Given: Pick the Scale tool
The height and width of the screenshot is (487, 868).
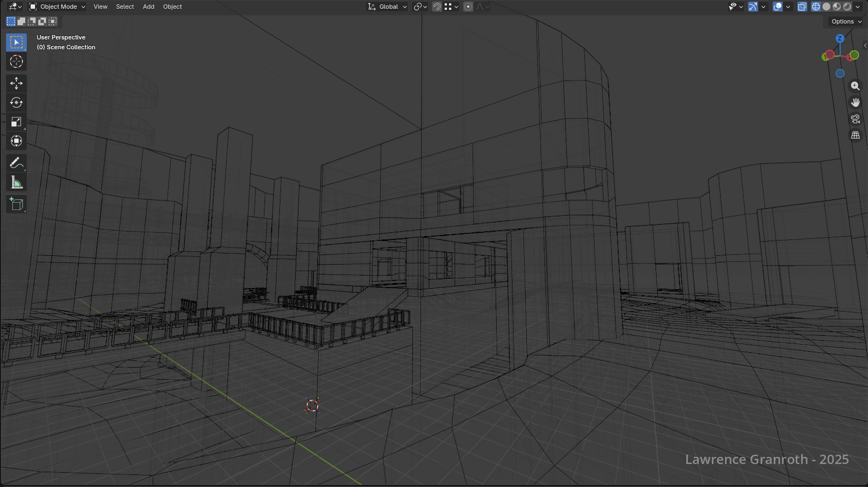Looking at the screenshot, I should click(16, 122).
